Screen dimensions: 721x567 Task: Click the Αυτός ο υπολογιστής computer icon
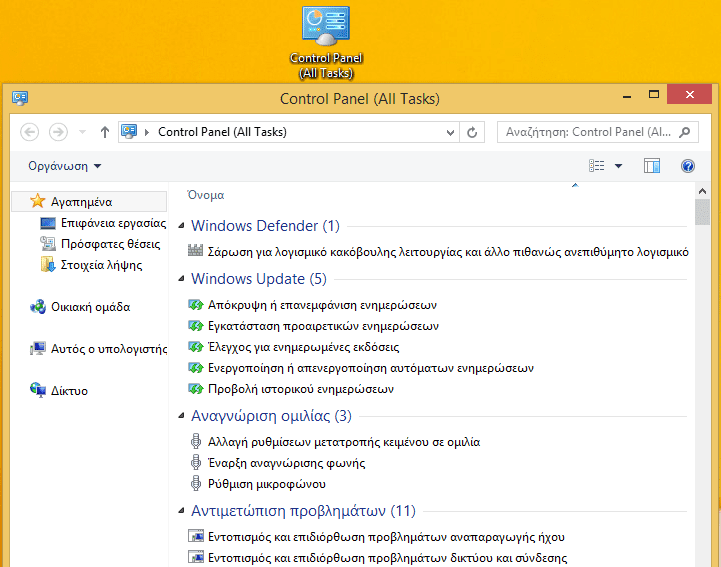(38, 349)
